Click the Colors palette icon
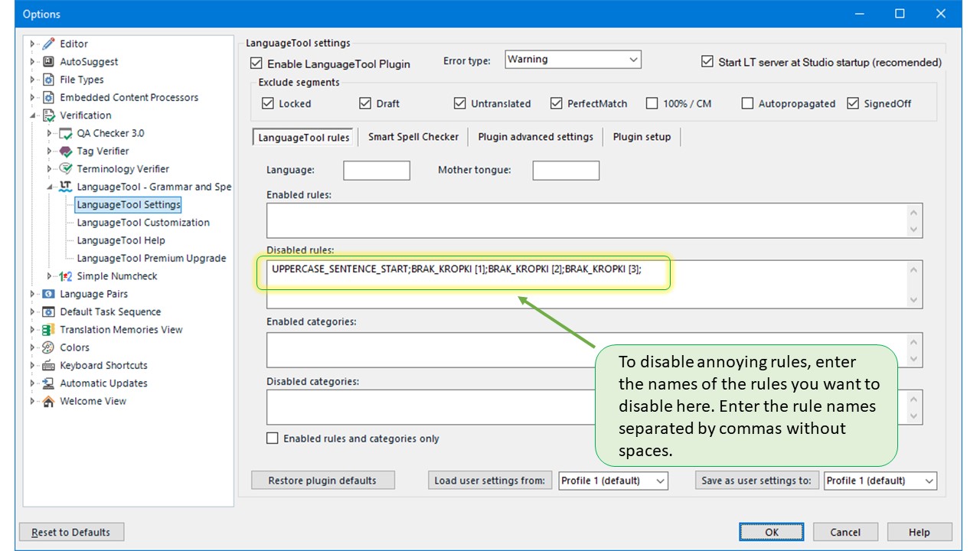 click(x=48, y=347)
